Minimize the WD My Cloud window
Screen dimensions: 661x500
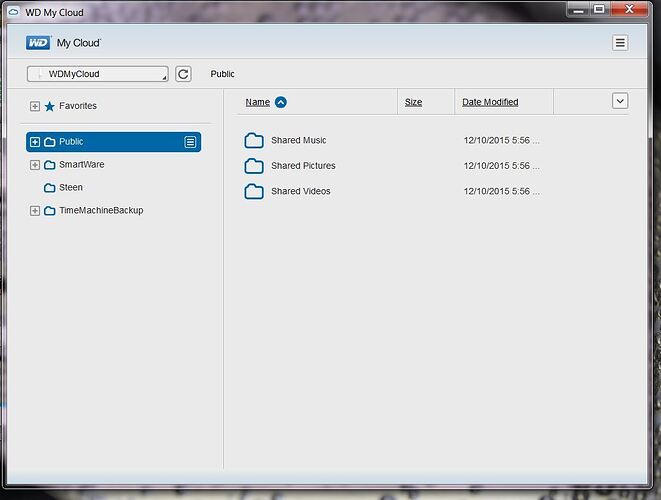pyautogui.click(x=578, y=10)
